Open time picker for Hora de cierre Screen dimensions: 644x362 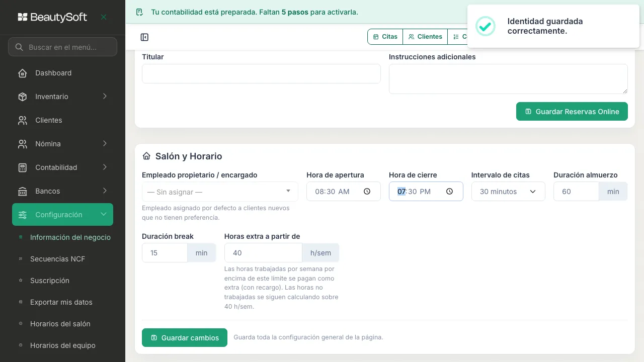coord(449,192)
